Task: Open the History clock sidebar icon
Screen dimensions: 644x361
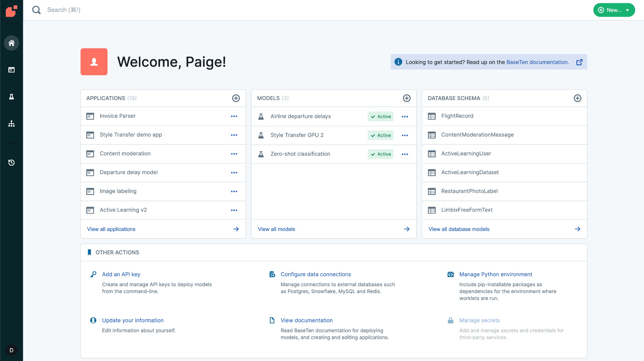Action: point(12,162)
